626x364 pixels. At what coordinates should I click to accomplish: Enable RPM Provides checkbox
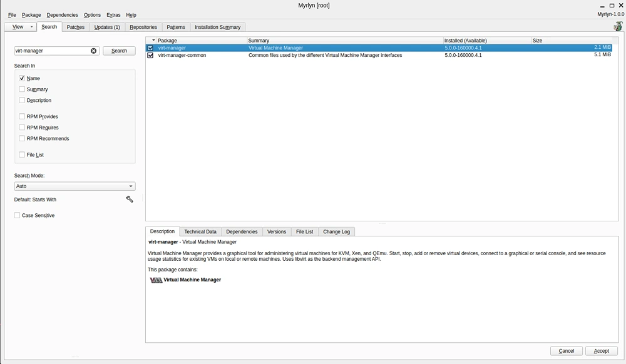pos(22,116)
